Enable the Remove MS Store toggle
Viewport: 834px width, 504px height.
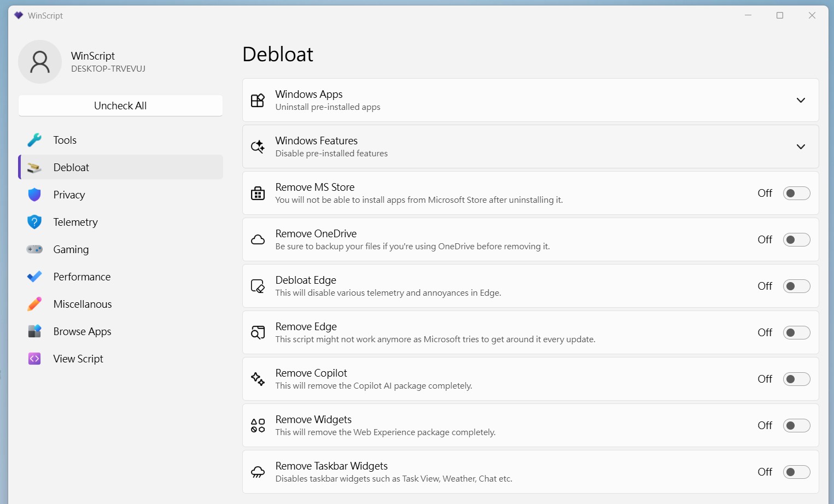(796, 193)
